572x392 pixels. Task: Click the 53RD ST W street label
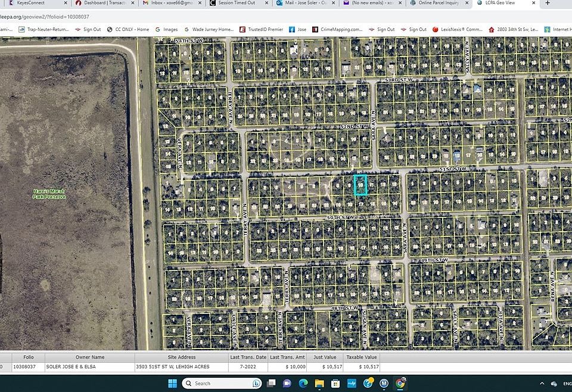tap(399, 79)
